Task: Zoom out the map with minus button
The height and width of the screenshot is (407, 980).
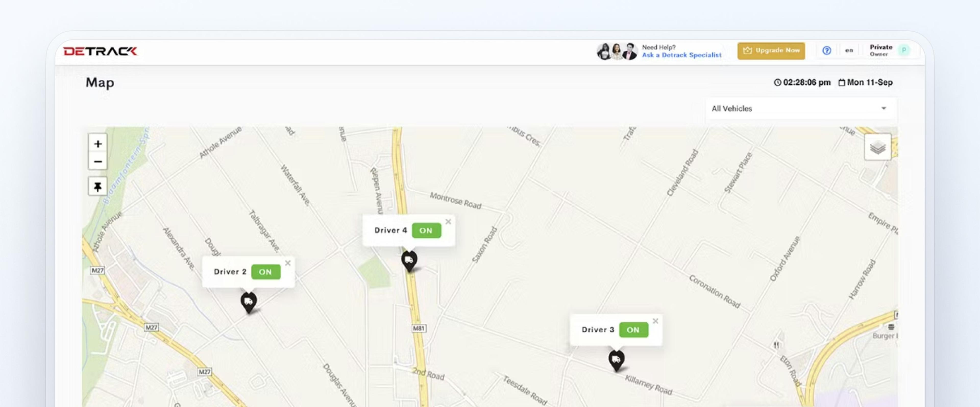Action: coord(98,161)
